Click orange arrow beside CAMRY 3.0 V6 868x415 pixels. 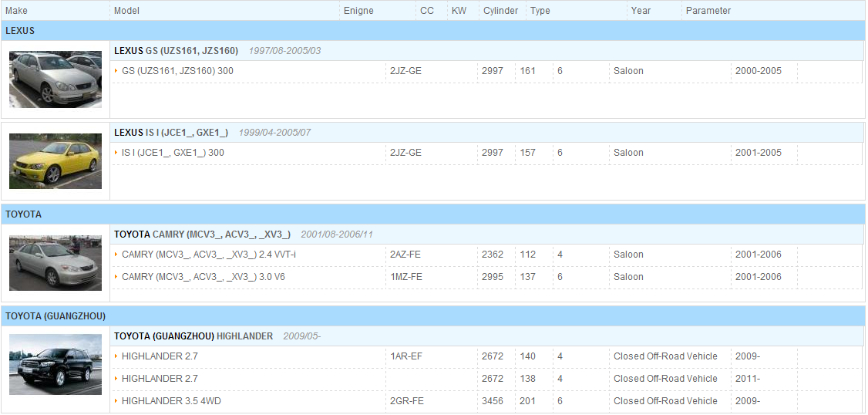pyautogui.click(x=116, y=277)
